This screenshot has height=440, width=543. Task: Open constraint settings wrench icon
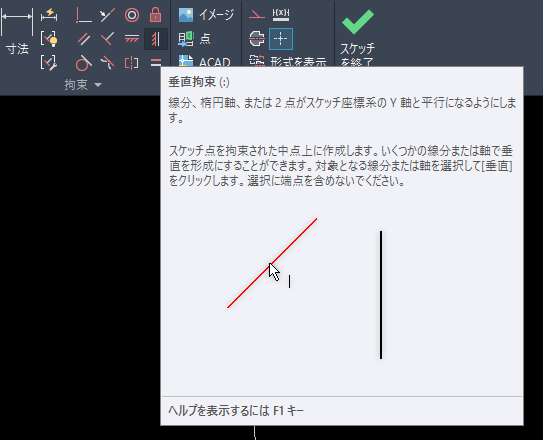[49, 62]
